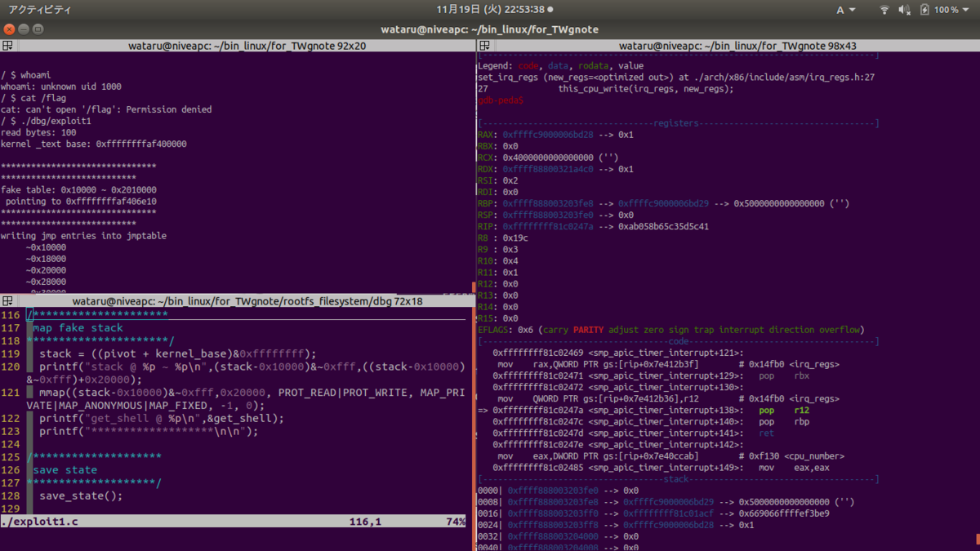Open the clock showing 11月19日 (火) 22:53:38
This screenshot has width=980, height=551.
tap(494, 10)
